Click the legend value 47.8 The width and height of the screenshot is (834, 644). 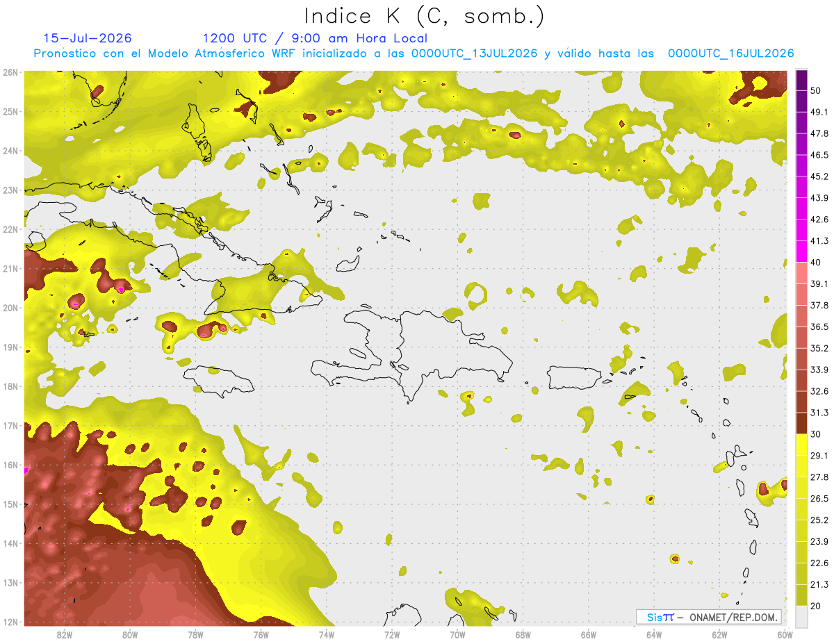[819, 133]
